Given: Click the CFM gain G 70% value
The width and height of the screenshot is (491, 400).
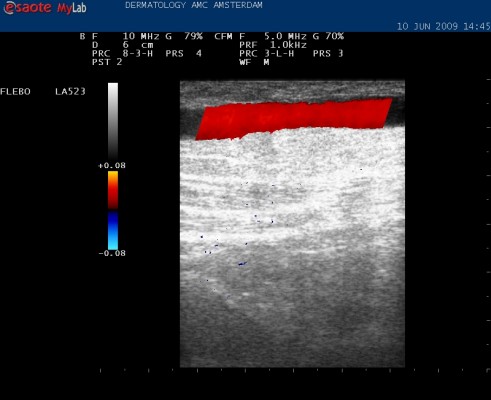Looking at the screenshot, I should 328,36.
